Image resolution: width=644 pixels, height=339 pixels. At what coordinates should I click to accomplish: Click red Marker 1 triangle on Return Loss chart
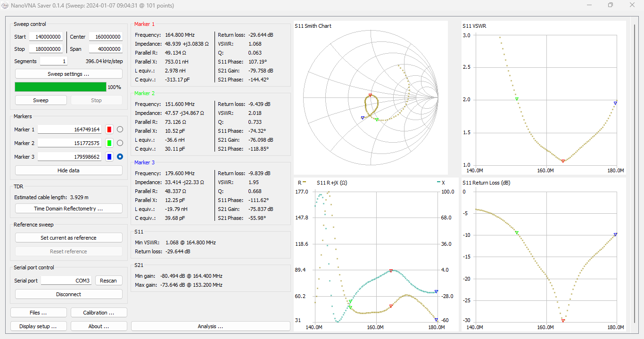(x=563, y=320)
